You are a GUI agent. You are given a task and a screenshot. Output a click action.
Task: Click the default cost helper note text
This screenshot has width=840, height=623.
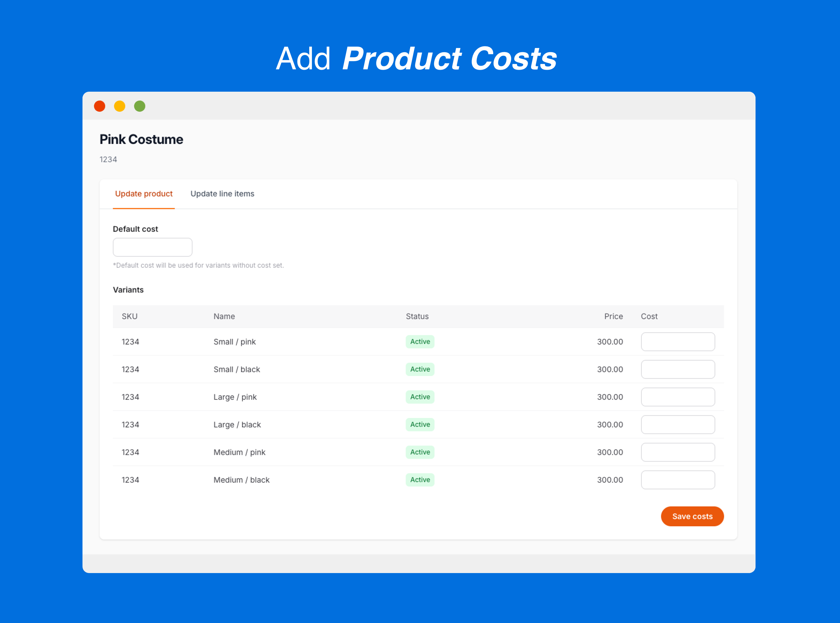(198, 265)
